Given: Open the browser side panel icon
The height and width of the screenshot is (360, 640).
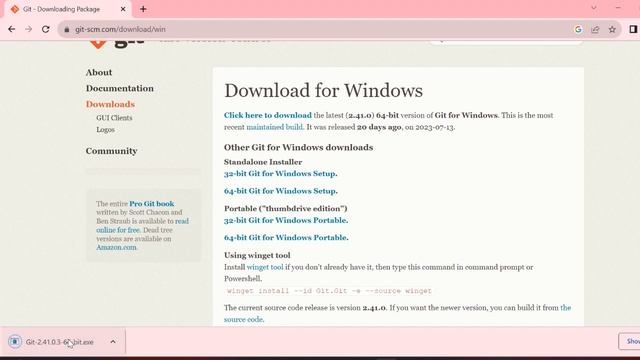Looking at the screenshot, I should click(x=633, y=29).
